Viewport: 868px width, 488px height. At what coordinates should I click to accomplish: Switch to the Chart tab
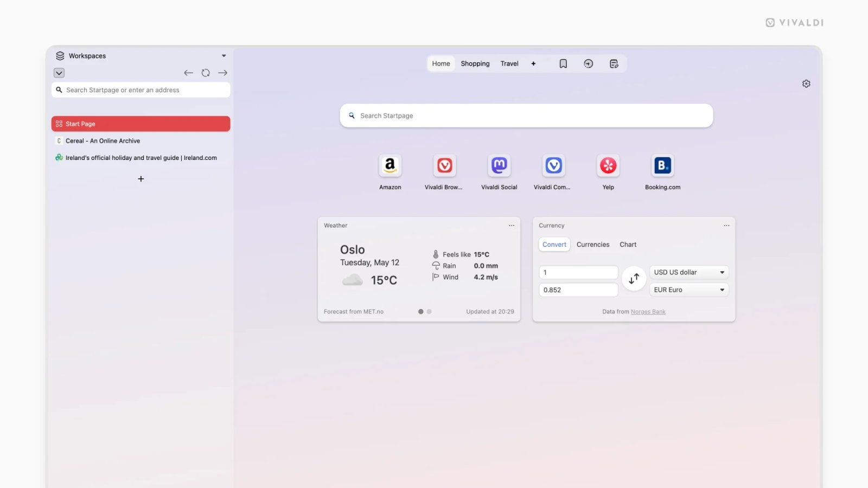point(628,245)
